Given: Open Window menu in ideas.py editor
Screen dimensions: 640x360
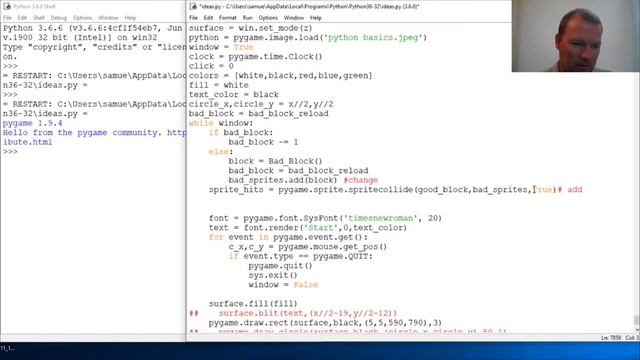Looking at the screenshot, I should pos(293,18).
